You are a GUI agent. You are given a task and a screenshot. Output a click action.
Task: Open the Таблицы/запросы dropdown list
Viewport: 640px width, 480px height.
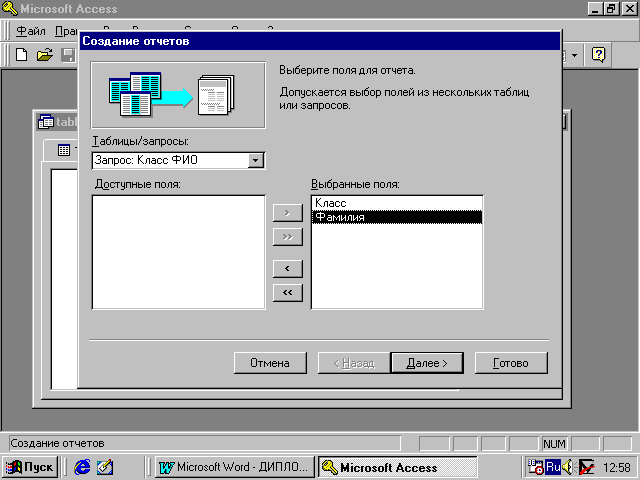[256, 160]
